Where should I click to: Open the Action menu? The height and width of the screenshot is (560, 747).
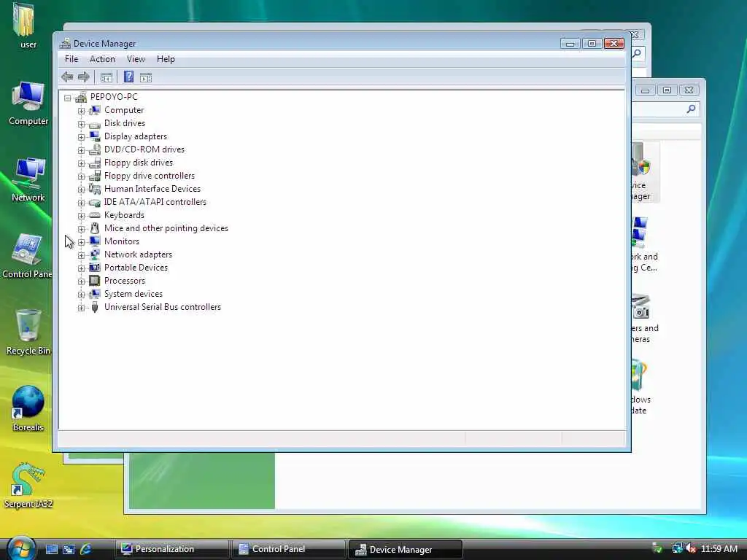pyautogui.click(x=102, y=59)
